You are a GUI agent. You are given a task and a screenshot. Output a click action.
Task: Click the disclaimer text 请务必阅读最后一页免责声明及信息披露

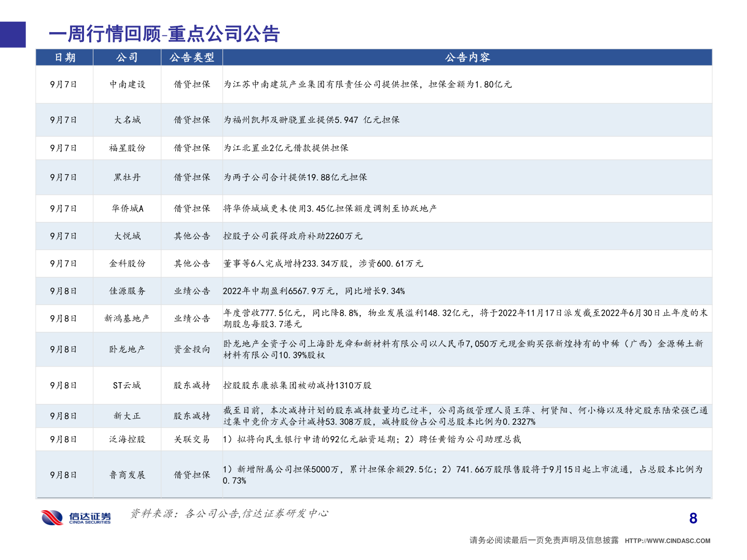(x=543, y=539)
